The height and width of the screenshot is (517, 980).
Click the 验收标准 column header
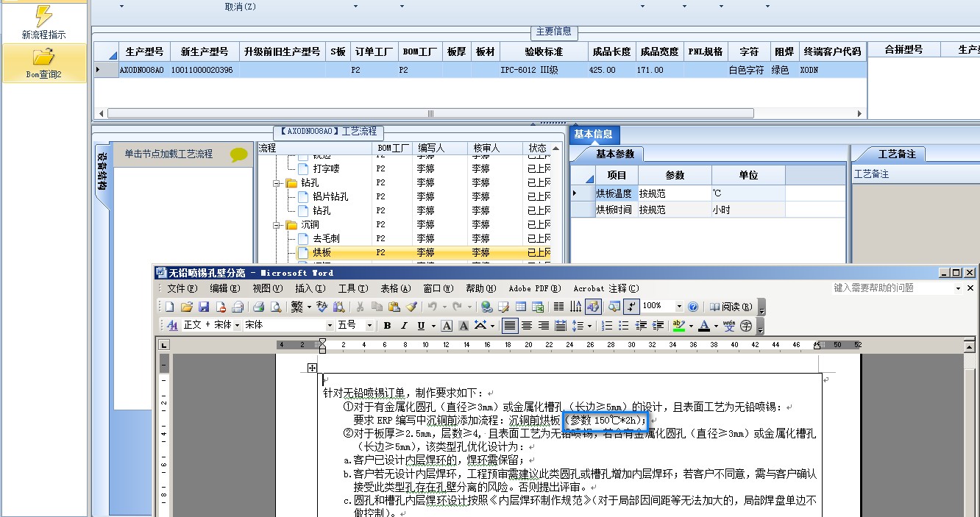coord(543,51)
